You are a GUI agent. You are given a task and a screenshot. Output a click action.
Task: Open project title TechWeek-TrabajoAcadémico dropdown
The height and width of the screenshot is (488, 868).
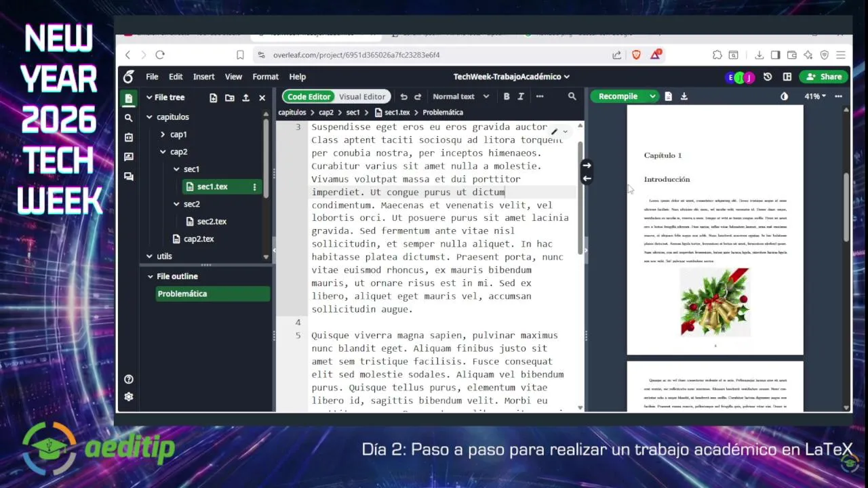pos(511,77)
